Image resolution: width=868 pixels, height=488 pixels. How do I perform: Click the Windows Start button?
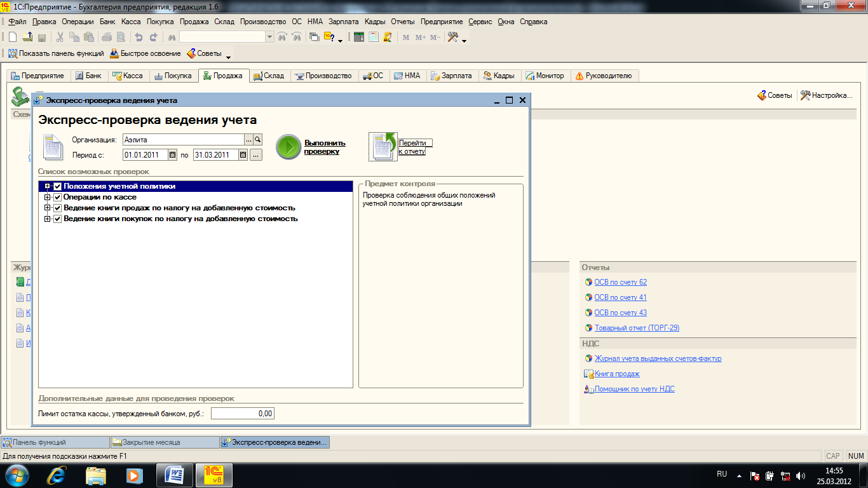[x=17, y=475]
